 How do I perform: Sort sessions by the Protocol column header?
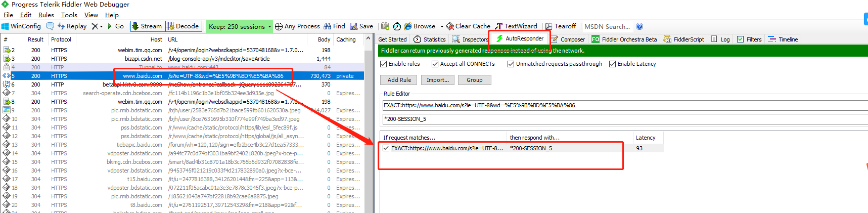[x=61, y=39]
